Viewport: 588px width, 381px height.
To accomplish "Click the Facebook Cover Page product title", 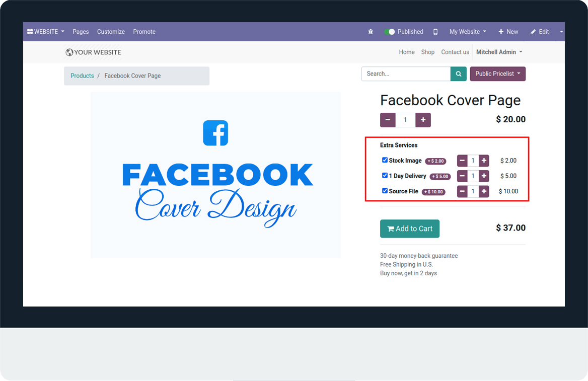I will click(x=451, y=101).
